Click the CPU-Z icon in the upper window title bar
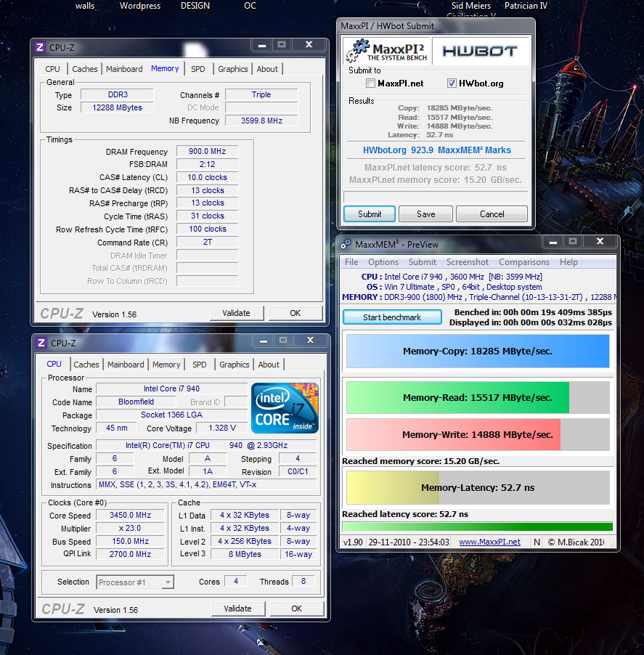 tap(40, 47)
